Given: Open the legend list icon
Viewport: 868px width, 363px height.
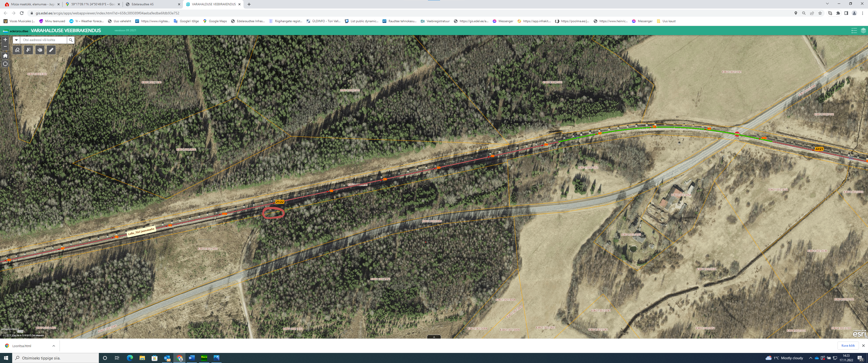Looking at the screenshot, I should (x=854, y=31).
